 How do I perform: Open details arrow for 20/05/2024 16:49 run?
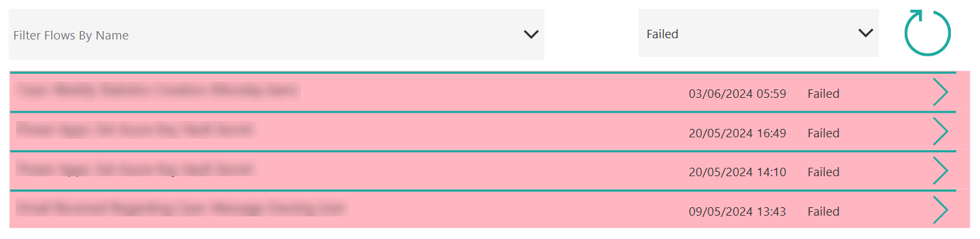coord(940,132)
